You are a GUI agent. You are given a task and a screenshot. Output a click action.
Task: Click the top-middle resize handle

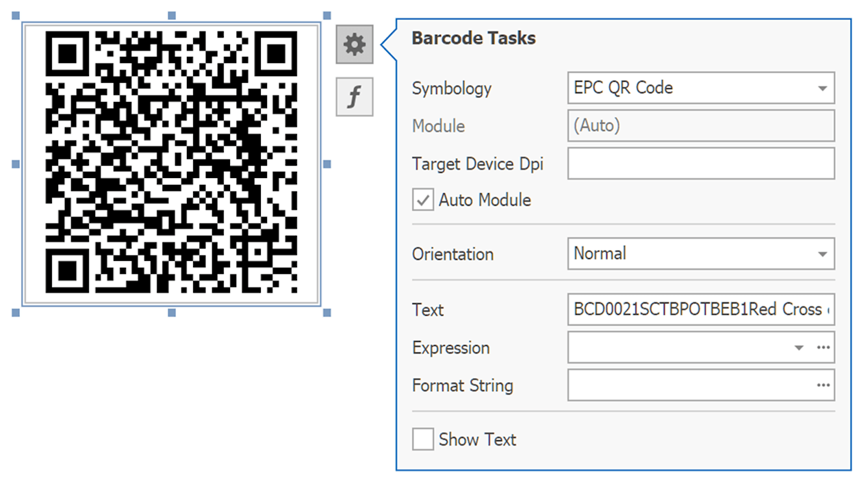pos(172,16)
